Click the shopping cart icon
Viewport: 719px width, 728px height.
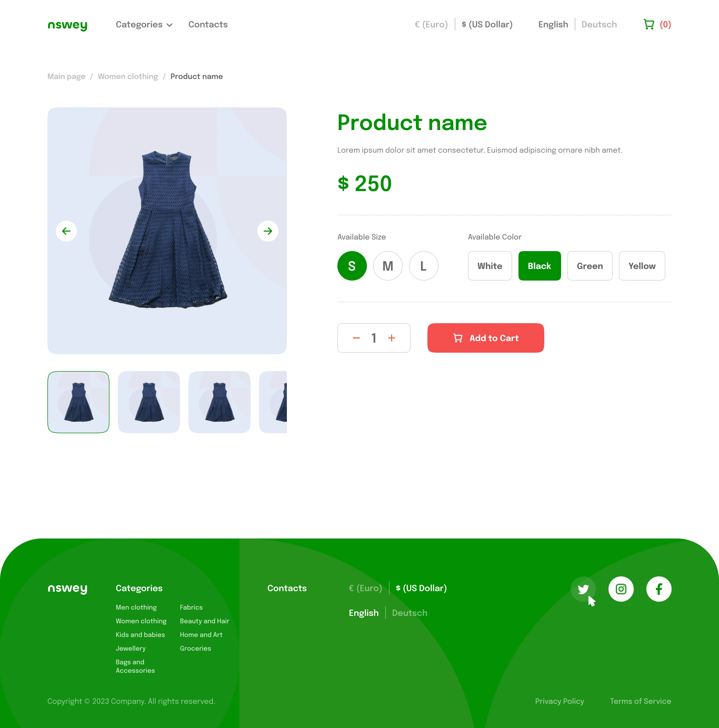coord(648,25)
